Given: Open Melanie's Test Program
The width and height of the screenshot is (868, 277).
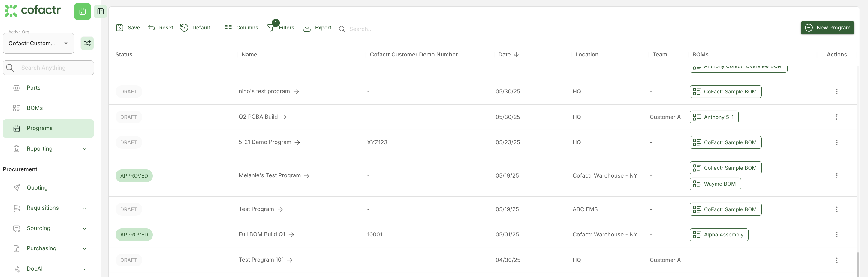Looking at the screenshot, I should (x=274, y=175).
